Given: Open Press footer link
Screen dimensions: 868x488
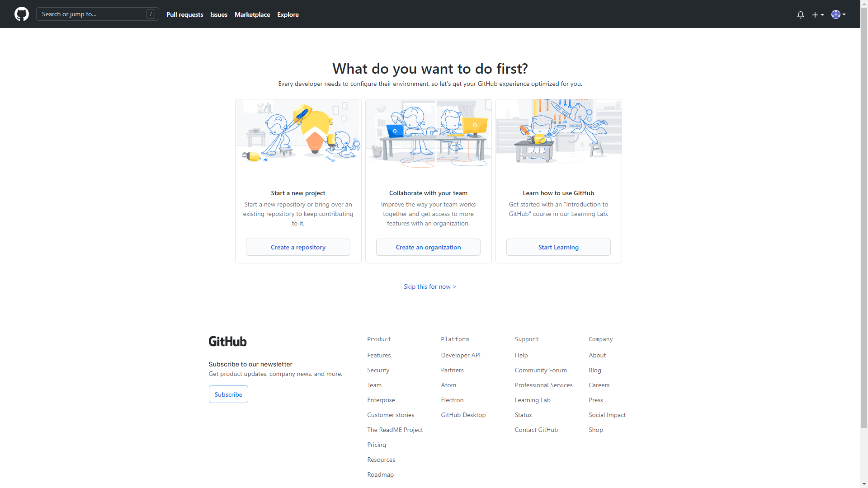Looking at the screenshot, I should [x=596, y=400].
